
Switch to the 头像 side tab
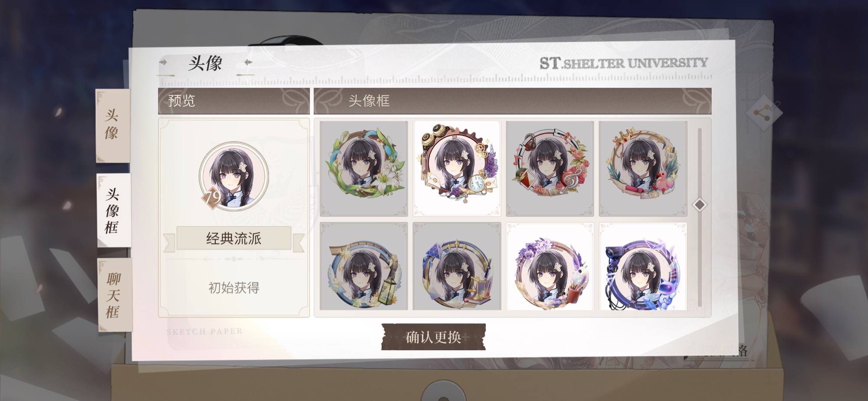112,125
